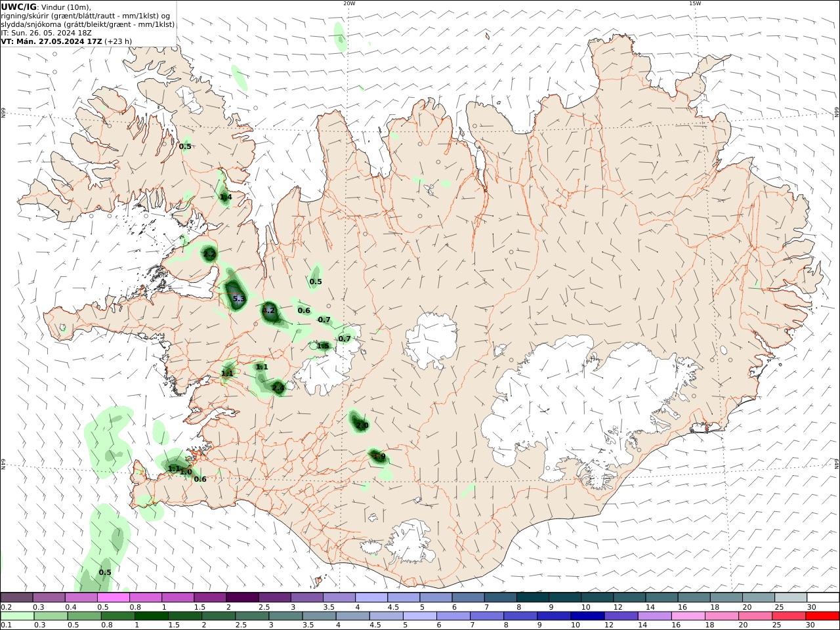Click the 0.6 label beside the 1.0 label
Image resolution: width=840 pixels, height=630 pixels.
coord(200,480)
